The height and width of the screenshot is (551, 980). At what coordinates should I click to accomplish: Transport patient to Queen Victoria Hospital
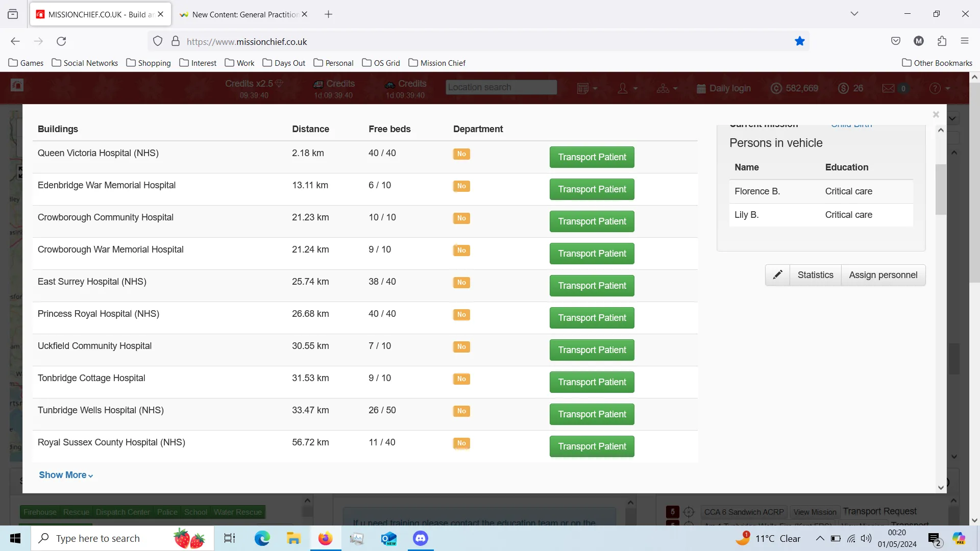pos(592,157)
